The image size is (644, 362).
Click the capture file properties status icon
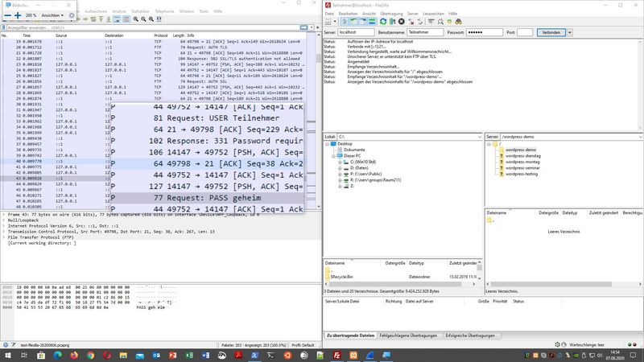pyautogui.click(x=14, y=345)
